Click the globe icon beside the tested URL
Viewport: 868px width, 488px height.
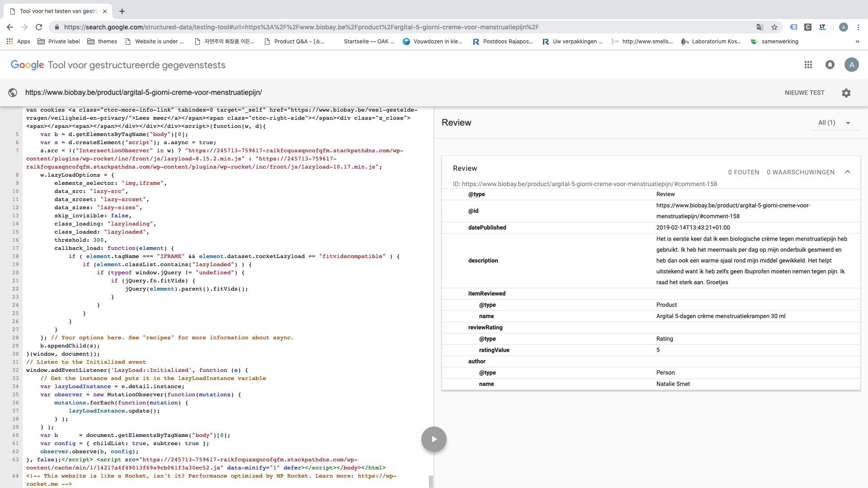[13, 93]
